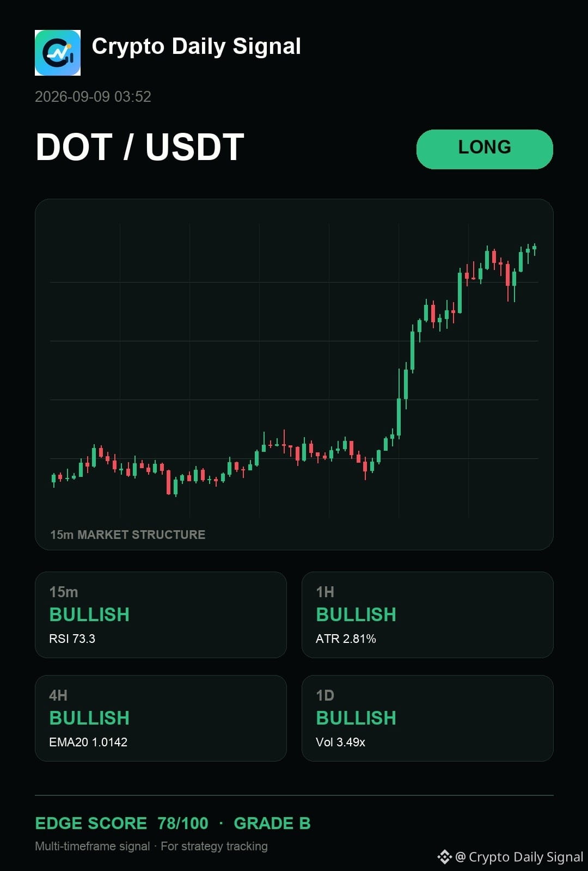Open the 4H BULLISH card
This screenshot has width=588, height=871.
tap(161, 718)
